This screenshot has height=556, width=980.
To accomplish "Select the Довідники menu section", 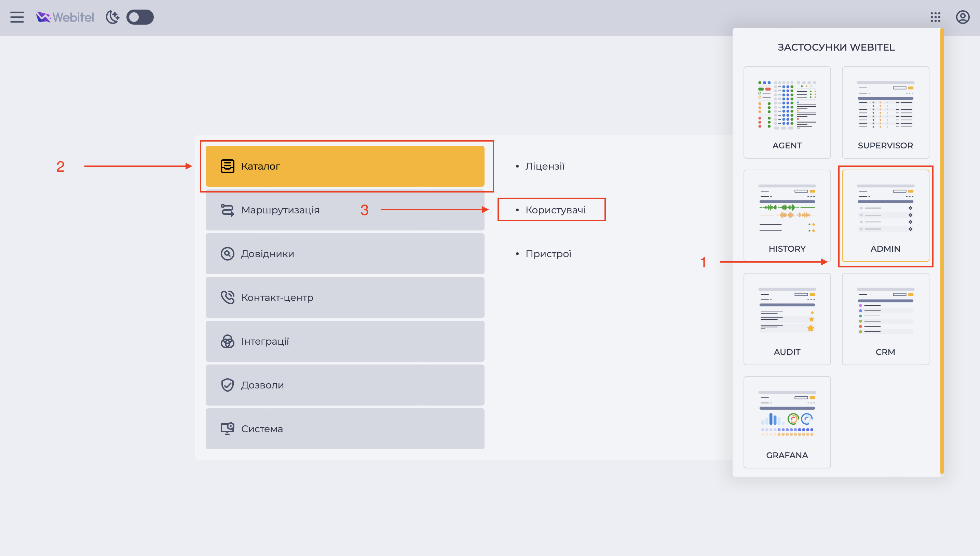I will click(345, 254).
